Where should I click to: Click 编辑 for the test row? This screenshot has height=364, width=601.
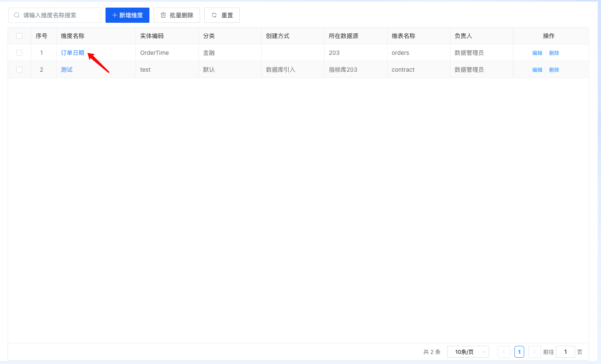pyautogui.click(x=537, y=70)
